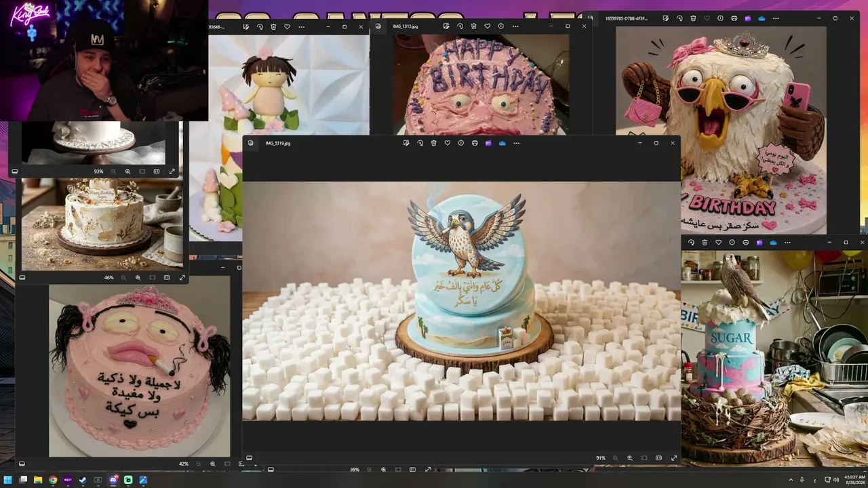
Task: Print the photo in the SUGAR cake window
Action: point(745,242)
